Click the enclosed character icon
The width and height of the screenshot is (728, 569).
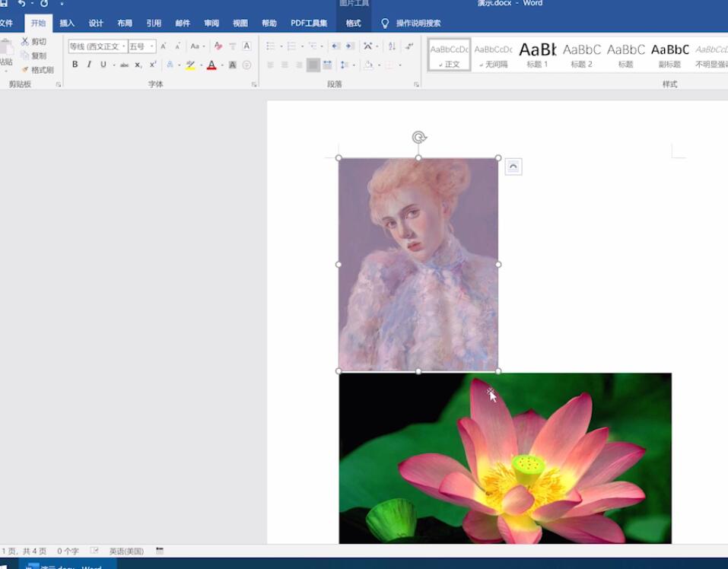[247, 65]
